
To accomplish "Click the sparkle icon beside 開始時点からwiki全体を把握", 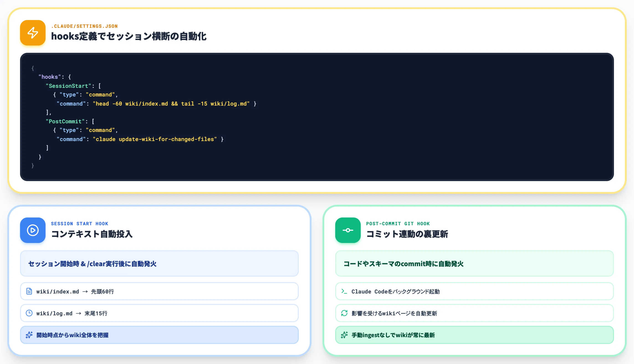I will click(29, 335).
